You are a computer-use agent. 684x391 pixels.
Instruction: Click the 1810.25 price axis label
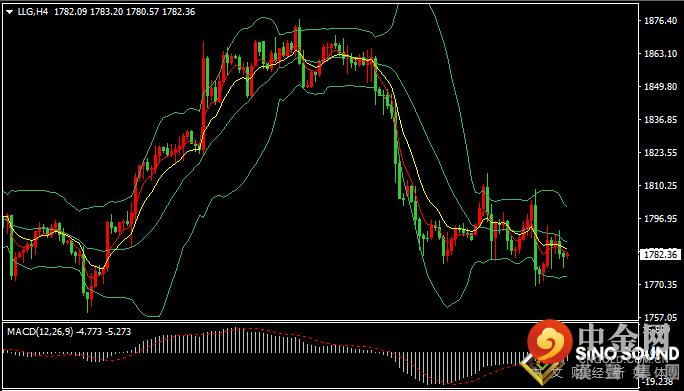point(660,186)
